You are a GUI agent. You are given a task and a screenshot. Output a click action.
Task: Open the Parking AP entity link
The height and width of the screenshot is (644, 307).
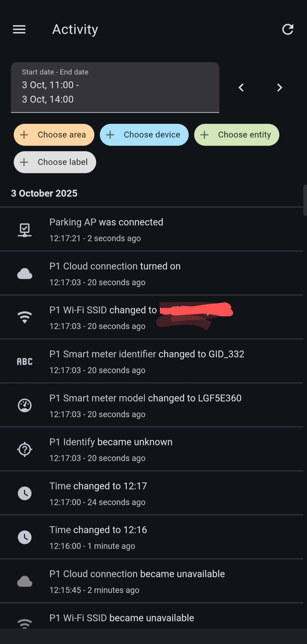[73, 222]
